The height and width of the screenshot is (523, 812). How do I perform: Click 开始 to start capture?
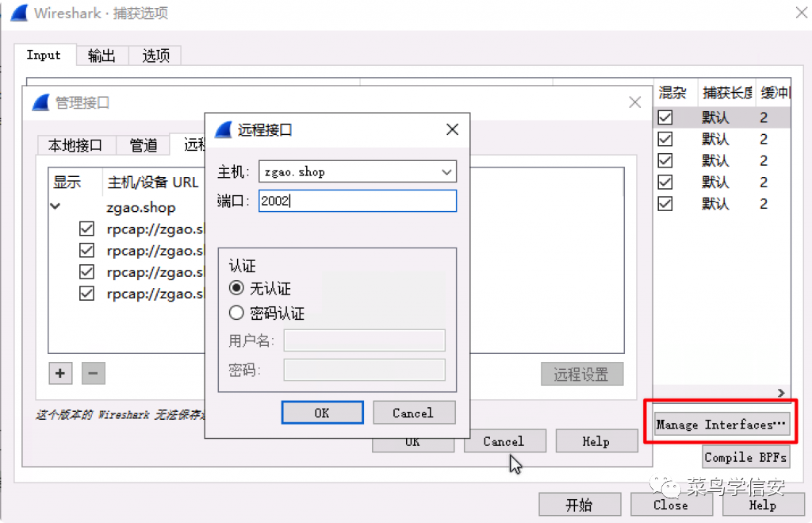tap(580, 504)
